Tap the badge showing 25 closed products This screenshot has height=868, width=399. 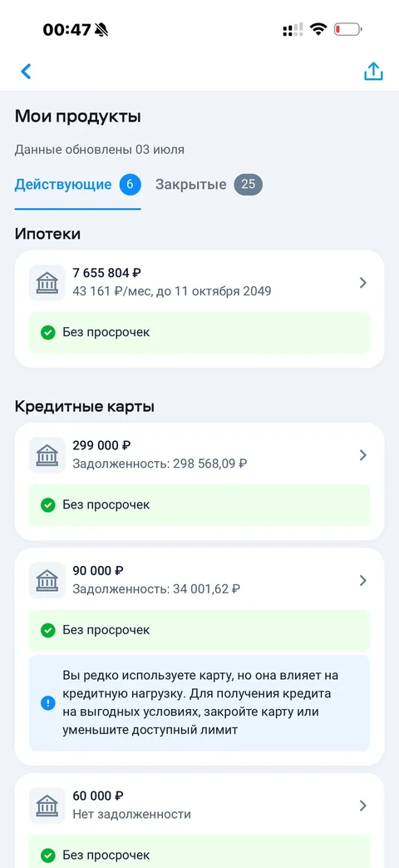click(249, 185)
